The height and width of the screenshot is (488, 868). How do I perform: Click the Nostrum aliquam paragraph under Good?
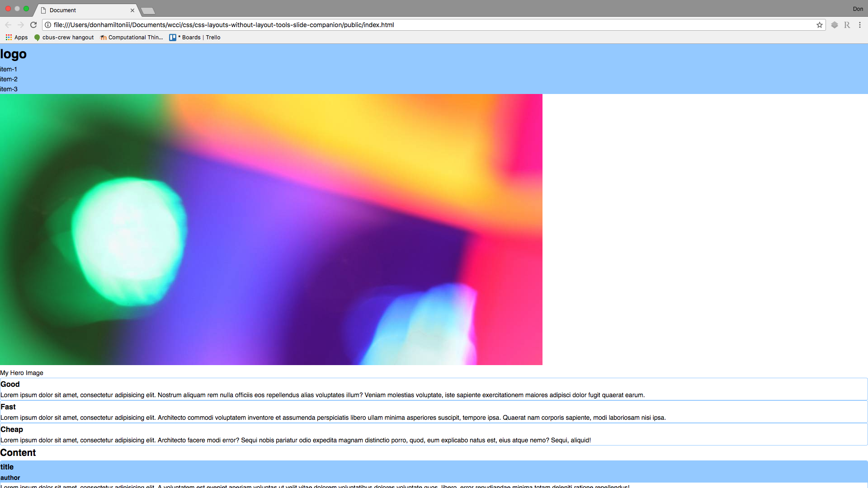[322, 395]
